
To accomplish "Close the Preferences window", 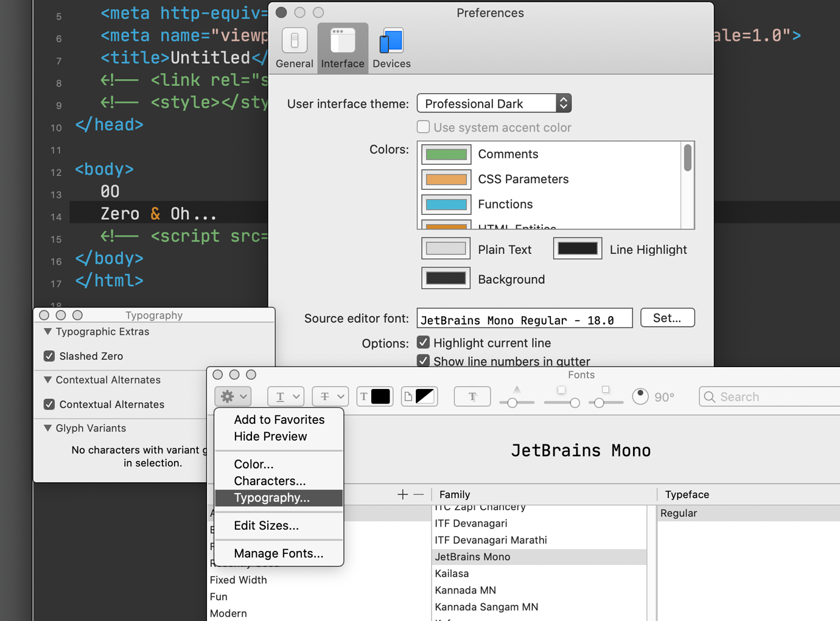I will [x=281, y=12].
